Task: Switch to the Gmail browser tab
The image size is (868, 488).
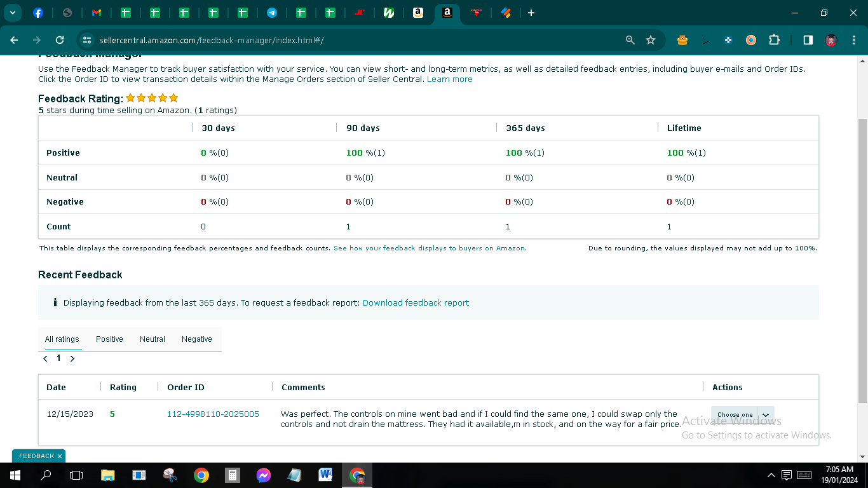Action: [97, 13]
